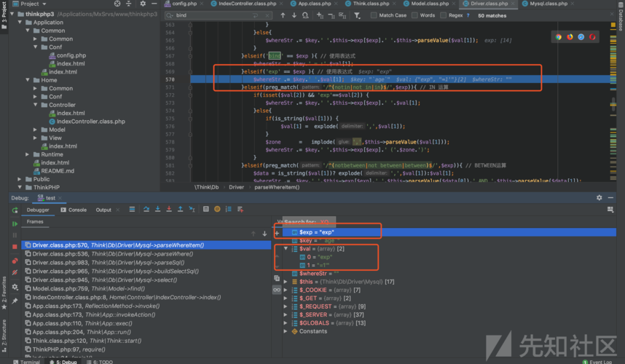Open Terminal tool window
This screenshot has height=364, width=625.
26,362
